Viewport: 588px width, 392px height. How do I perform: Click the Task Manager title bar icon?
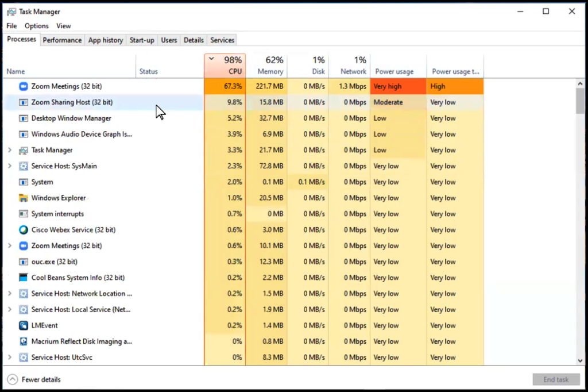click(11, 11)
